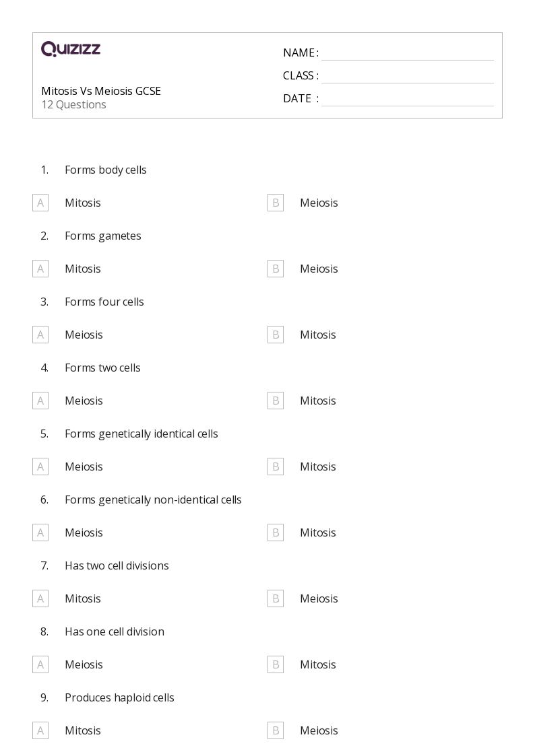Click the question text Produces haploid cells
Viewport: 535px width, 756px height.
coord(119,697)
